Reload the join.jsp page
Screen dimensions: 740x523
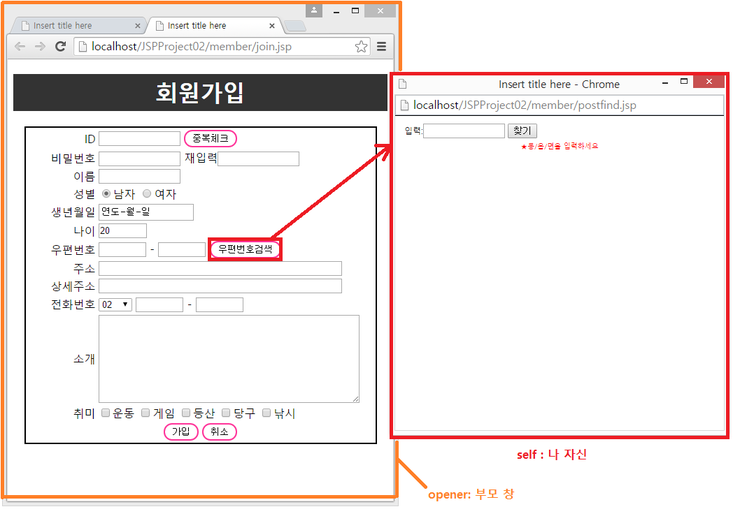click(x=61, y=46)
